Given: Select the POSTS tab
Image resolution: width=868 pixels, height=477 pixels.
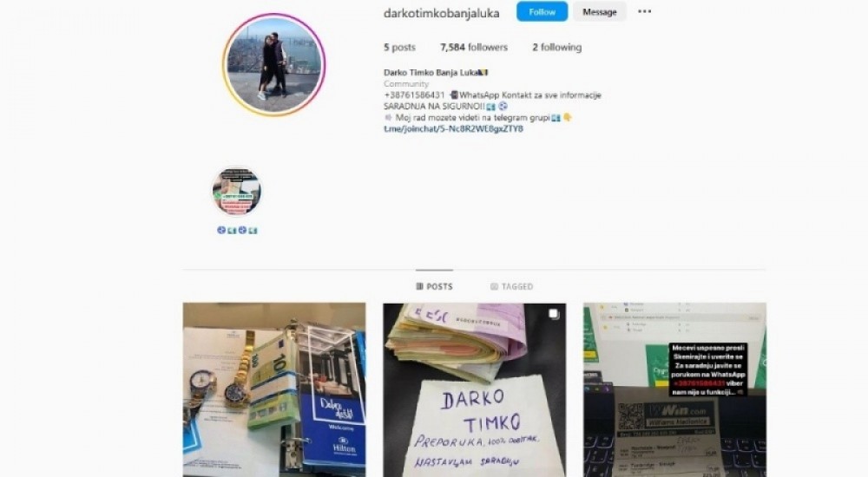Looking at the screenshot, I should coord(435,286).
